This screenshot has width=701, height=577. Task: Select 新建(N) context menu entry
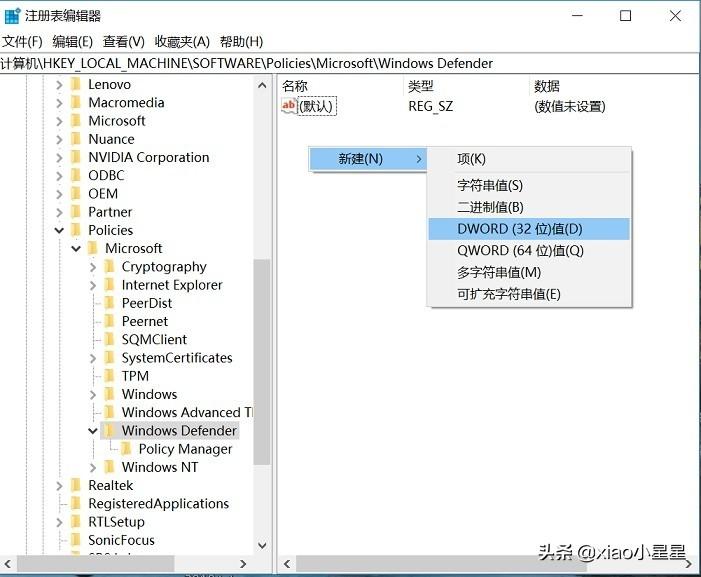point(367,159)
